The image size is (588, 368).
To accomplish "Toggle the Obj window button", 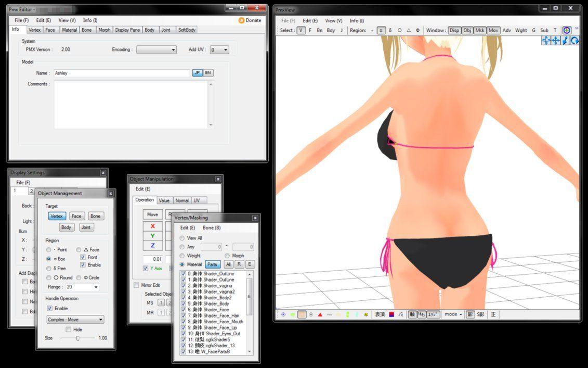I will (467, 30).
